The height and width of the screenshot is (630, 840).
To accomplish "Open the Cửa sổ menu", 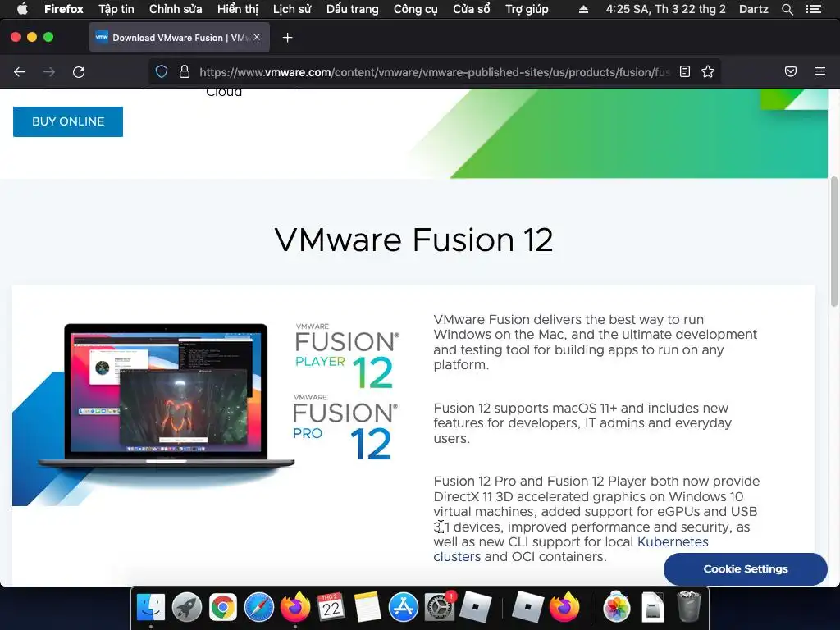I will coord(471,9).
